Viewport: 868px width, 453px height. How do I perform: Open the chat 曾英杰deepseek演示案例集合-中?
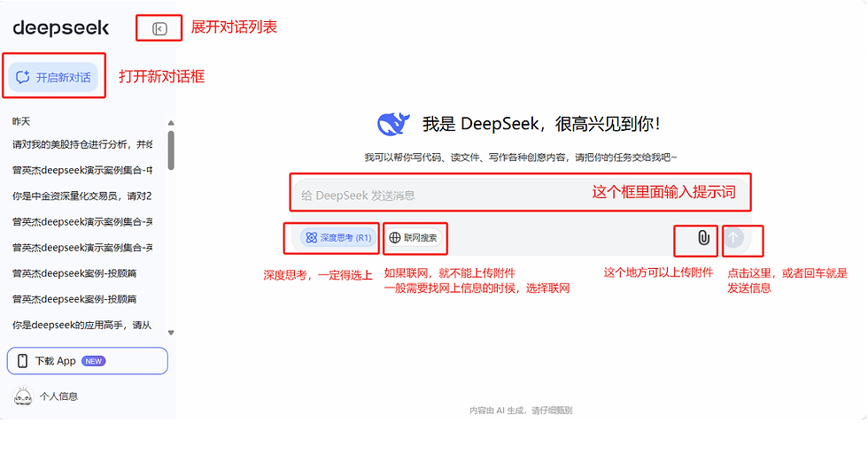point(82,171)
